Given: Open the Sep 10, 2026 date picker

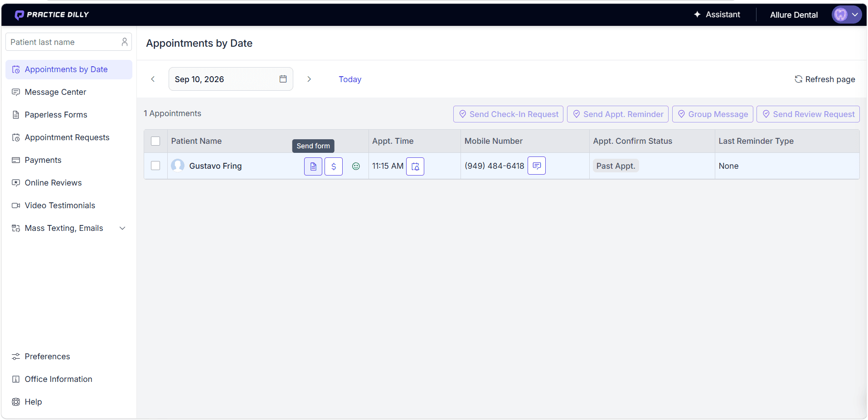Looking at the screenshot, I should [x=231, y=79].
